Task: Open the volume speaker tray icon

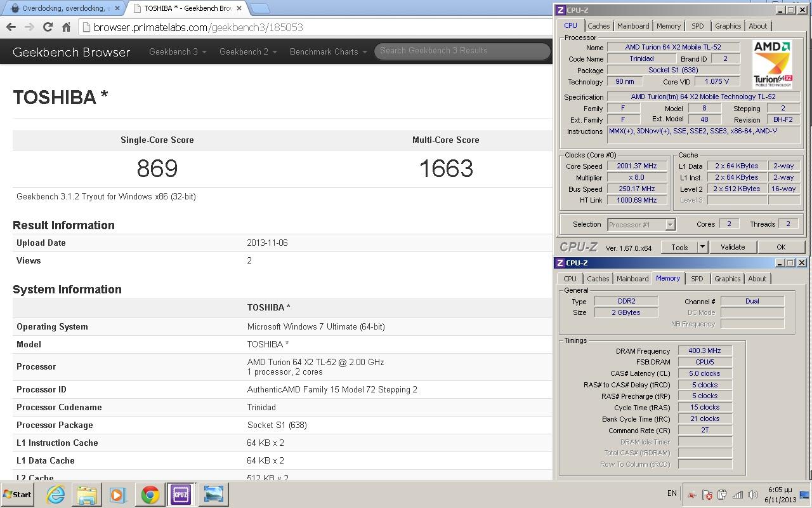Action: [x=753, y=495]
